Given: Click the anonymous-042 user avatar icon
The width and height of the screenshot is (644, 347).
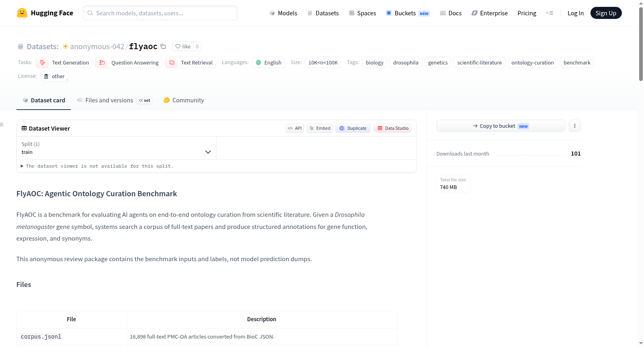Looking at the screenshot, I should [66, 46].
